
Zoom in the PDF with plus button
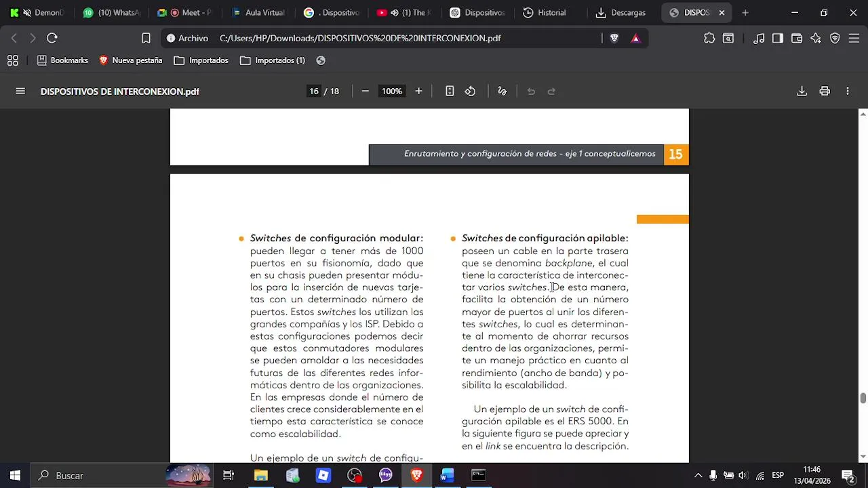tap(418, 91)
